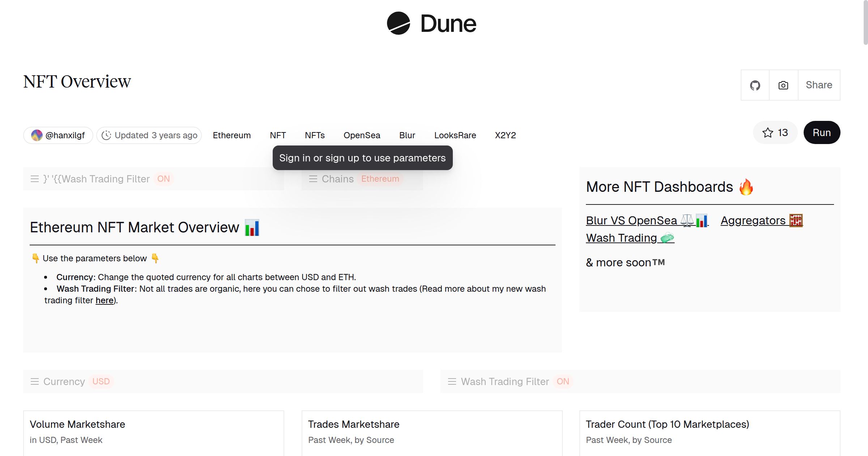Click the Share button

pos(819,85)
